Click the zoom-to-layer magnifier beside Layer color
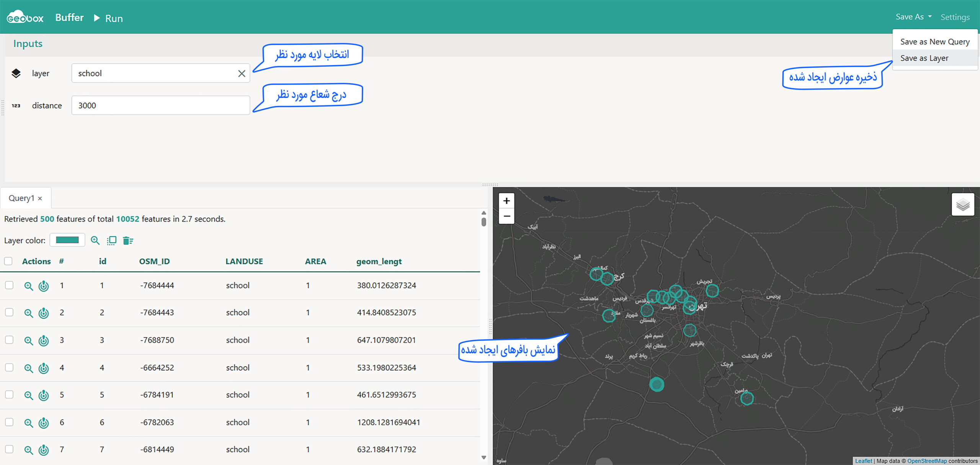Screen dimensions: 980x465 (x=95, y=241)
